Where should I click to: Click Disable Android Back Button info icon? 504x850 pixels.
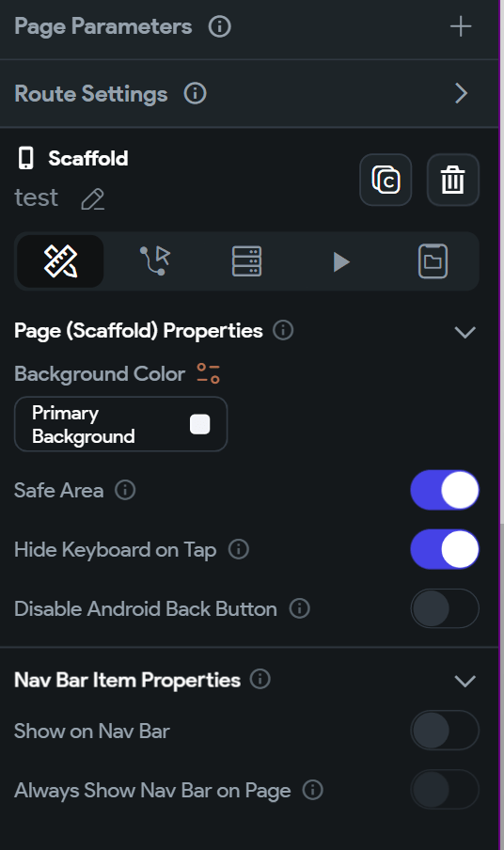[x=299, y=608]
